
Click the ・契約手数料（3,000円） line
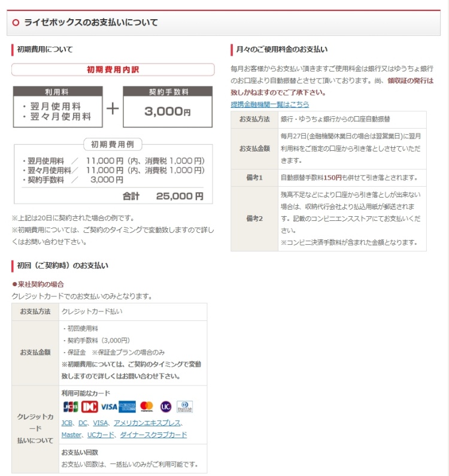pos(96,340)
